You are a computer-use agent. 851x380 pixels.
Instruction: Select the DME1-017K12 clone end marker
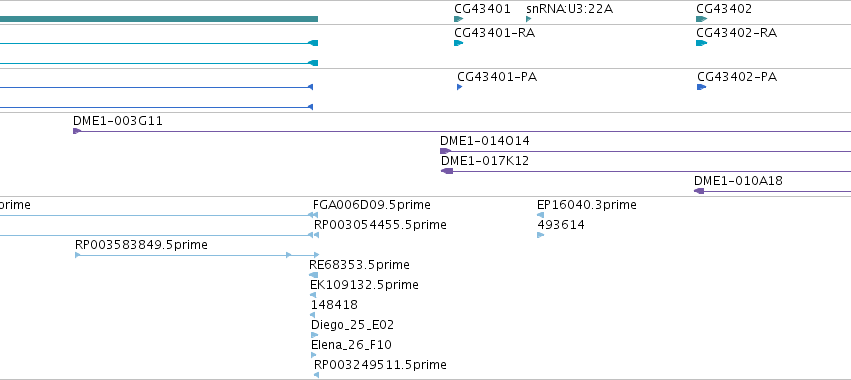click(x=447, y=171)
